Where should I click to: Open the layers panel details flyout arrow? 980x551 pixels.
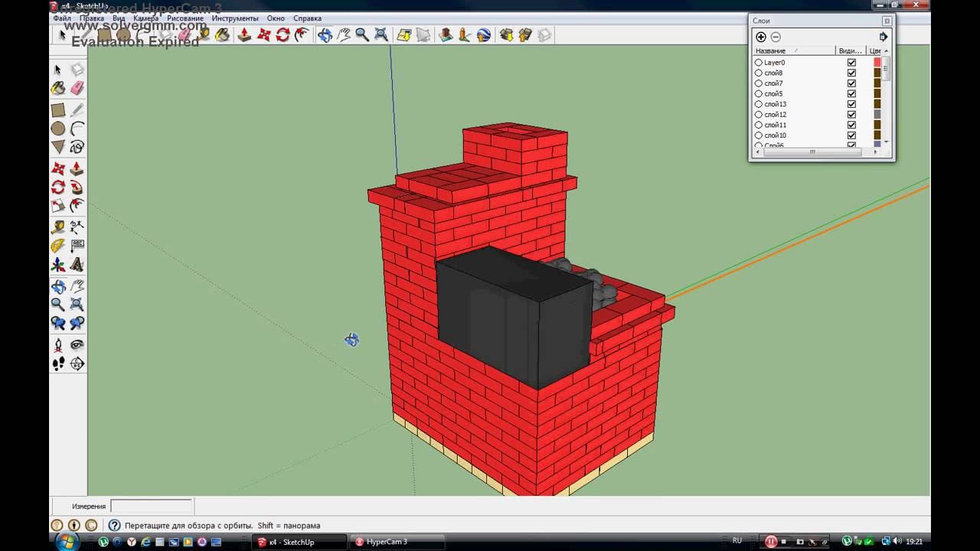883,37
